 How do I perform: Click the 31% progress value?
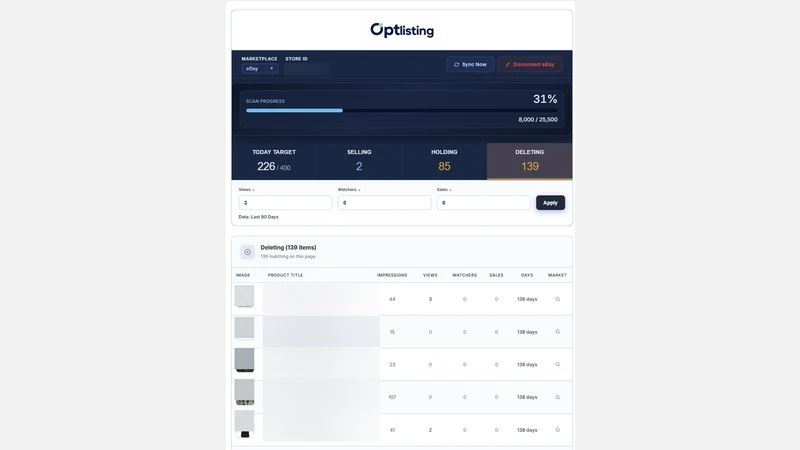click(545, 99)
